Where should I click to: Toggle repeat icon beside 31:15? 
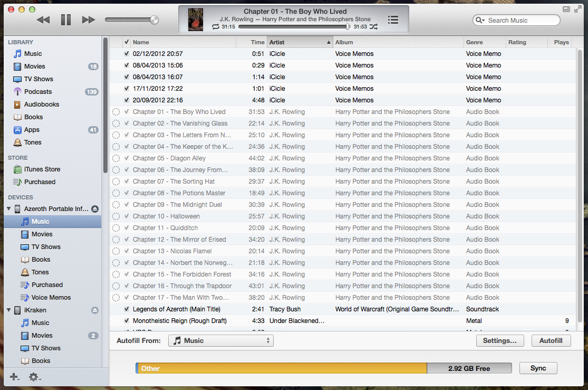coord(216,26)
